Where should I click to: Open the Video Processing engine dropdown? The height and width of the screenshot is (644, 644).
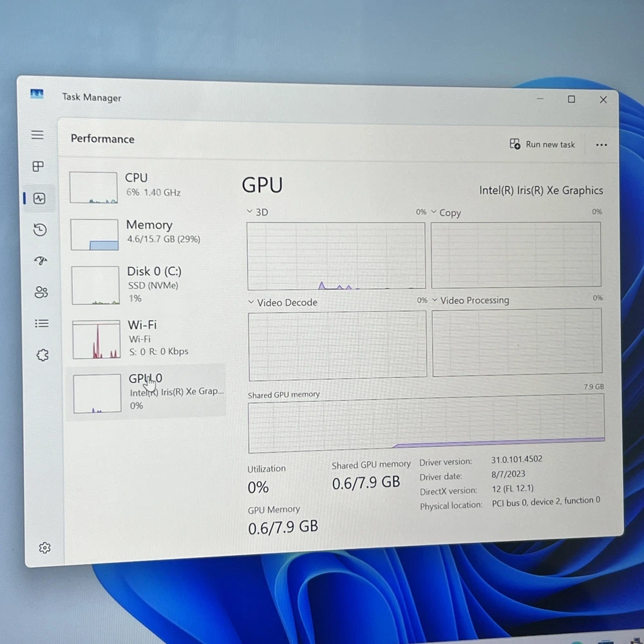pyautogui.click(x=435, y=300)
